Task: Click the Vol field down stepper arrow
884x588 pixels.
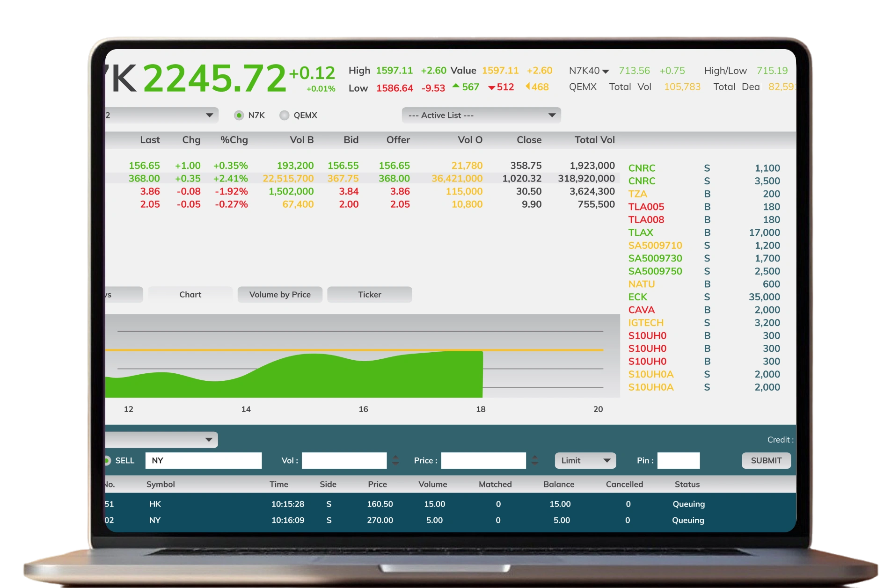Action: pyautogui.click(x=395, y=464)
